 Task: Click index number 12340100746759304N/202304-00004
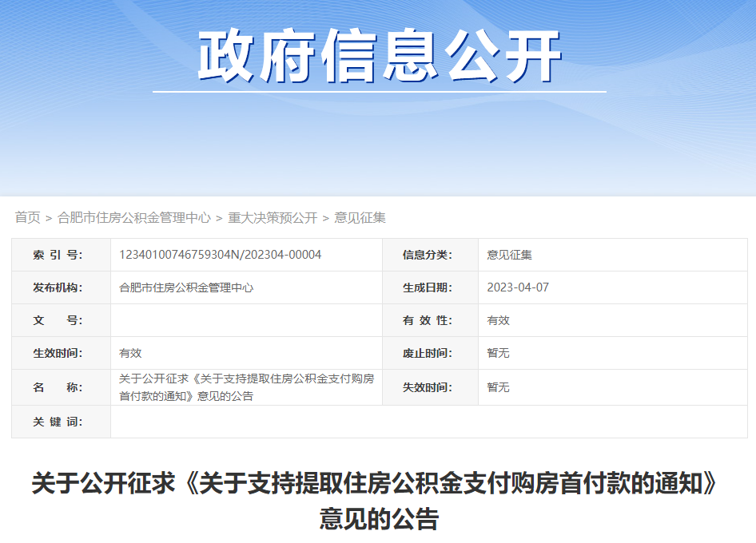(220, 255)
